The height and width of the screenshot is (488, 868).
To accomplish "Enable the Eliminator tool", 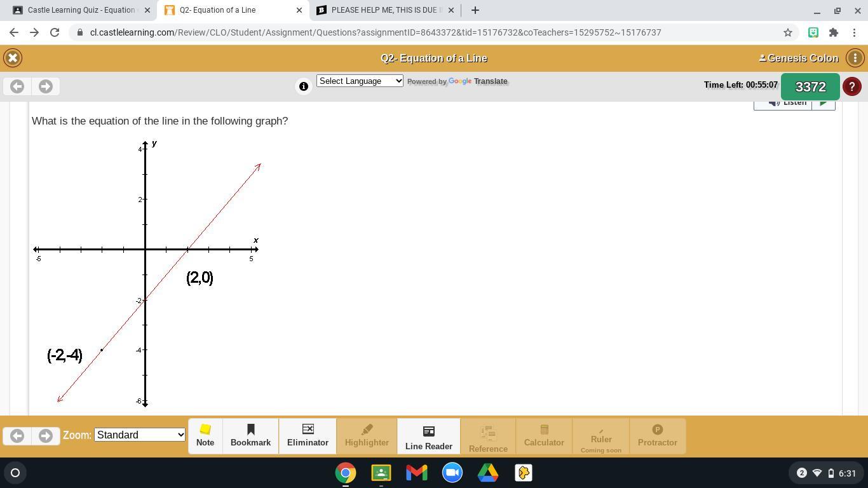I will tap(308, 436).
